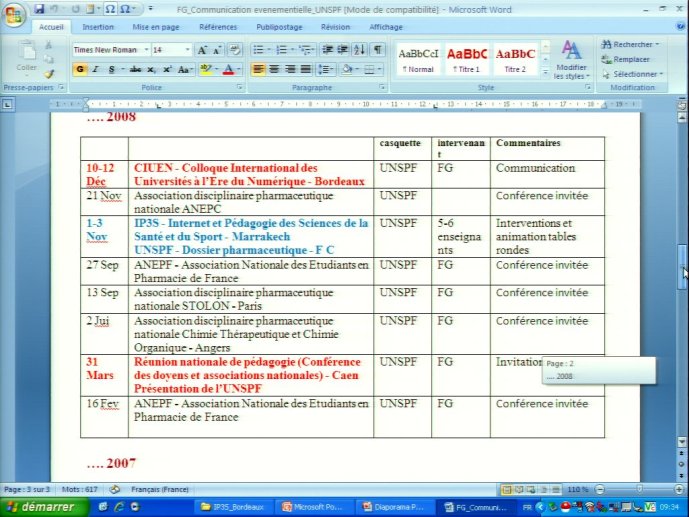The image size is (689, 517).
Task: Switch to the Insertion tab
Action: 98,27
